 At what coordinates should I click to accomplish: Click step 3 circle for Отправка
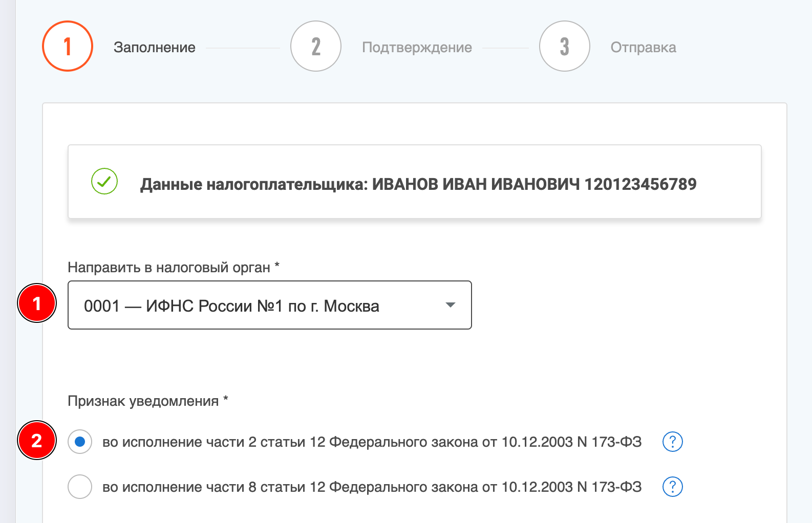[565, 46]
